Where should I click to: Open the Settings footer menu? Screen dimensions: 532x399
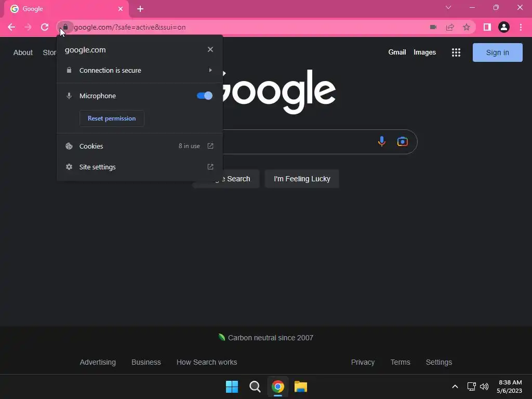tap(438, 362)
